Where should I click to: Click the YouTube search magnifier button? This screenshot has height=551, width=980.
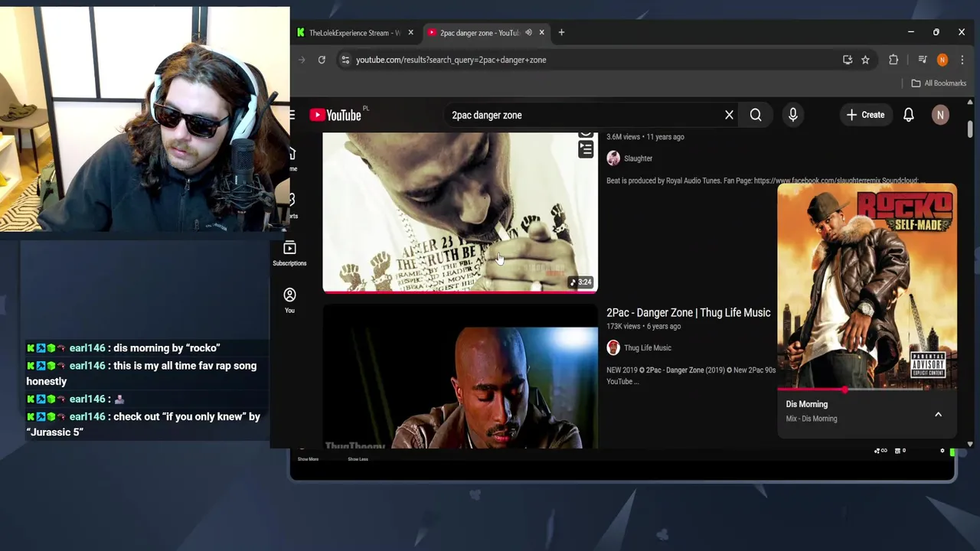(756, 115)
